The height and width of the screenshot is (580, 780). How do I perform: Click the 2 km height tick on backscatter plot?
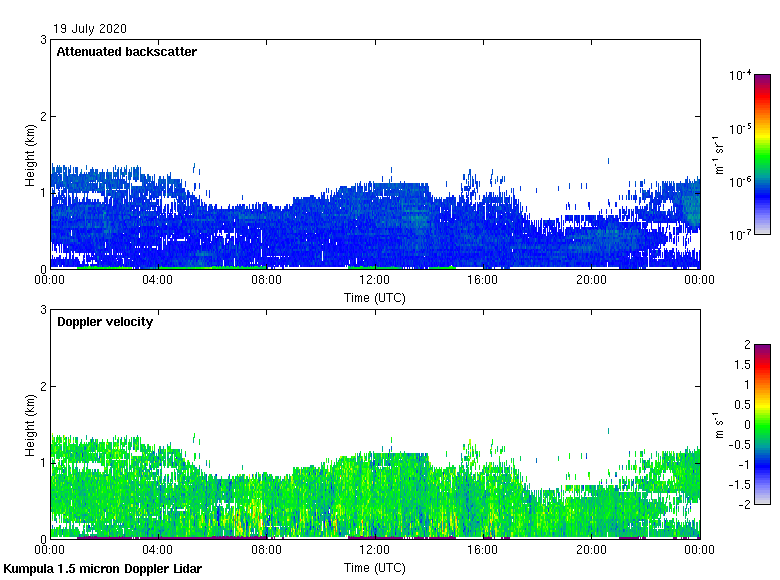[x=43, y=116]
